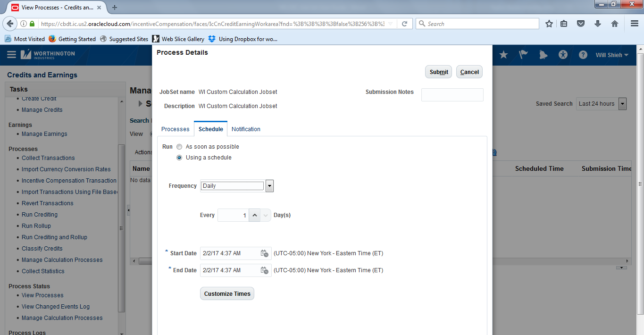Open Most Visited bookmarks folder
The width and height of the screenshot is (644, 335).
25,39
